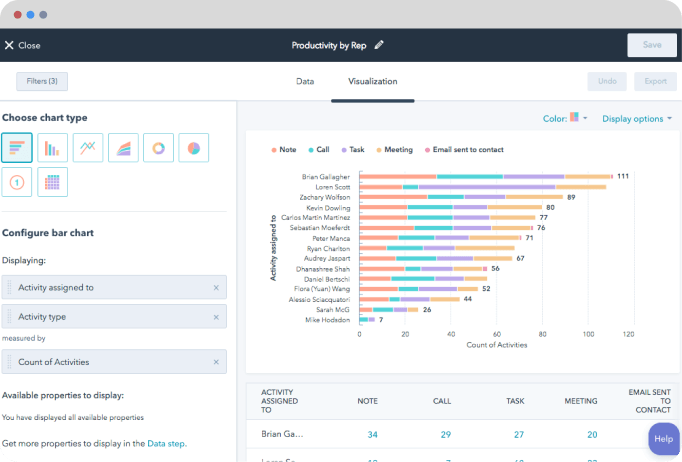Select the horizontal bar chart type
Screen dimensions: 682x462
[x=17, y=147]
